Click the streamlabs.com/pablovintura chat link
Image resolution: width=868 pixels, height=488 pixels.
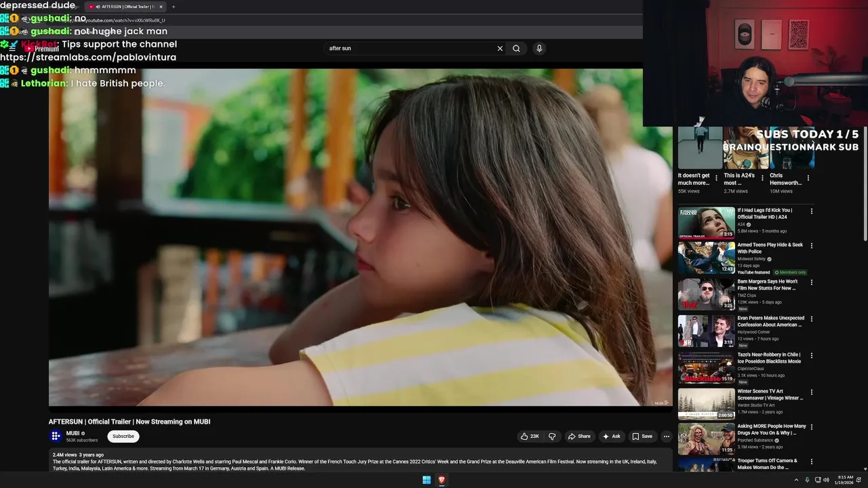[88, 57]
